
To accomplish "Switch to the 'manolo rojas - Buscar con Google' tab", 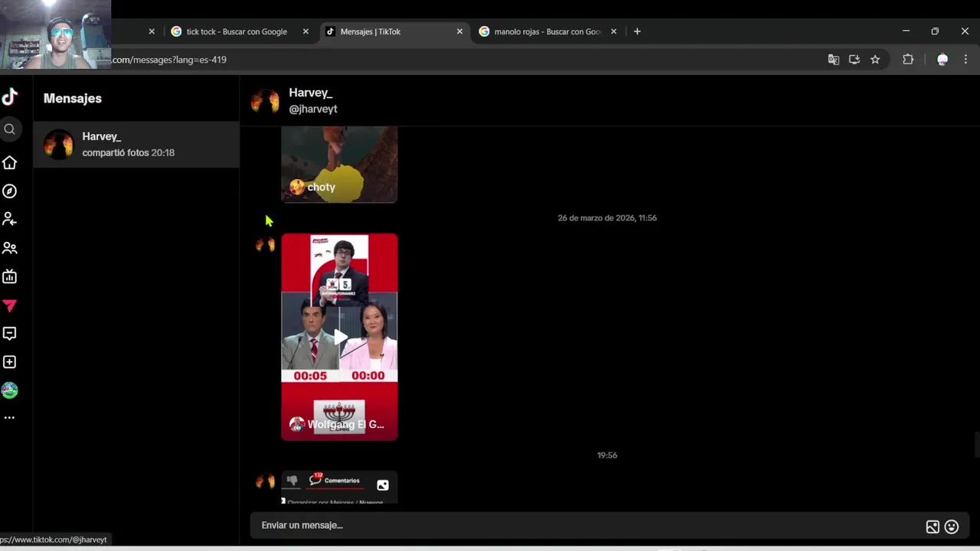I will pyautogui.click(x=547, y=31).
